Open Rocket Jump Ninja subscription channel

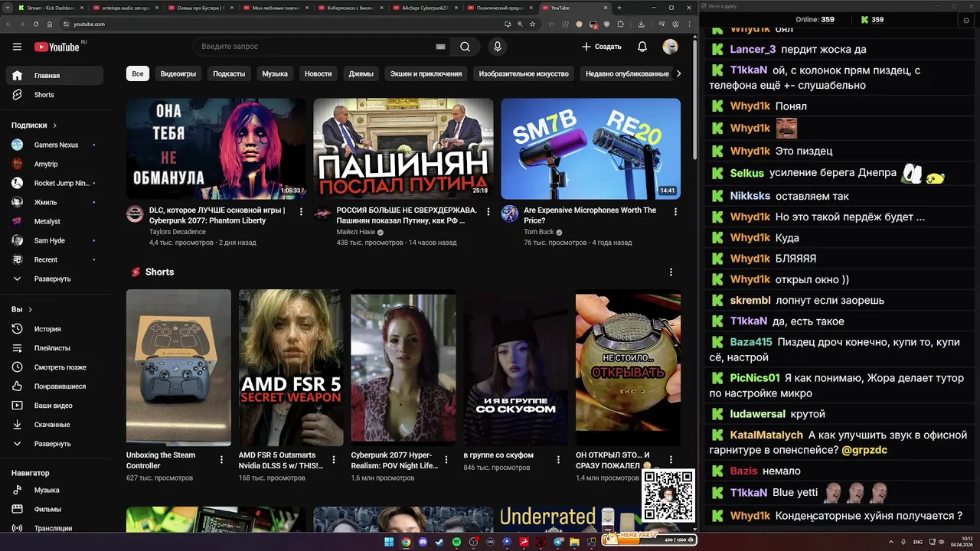pyautogui.click(x=54, y=183)
